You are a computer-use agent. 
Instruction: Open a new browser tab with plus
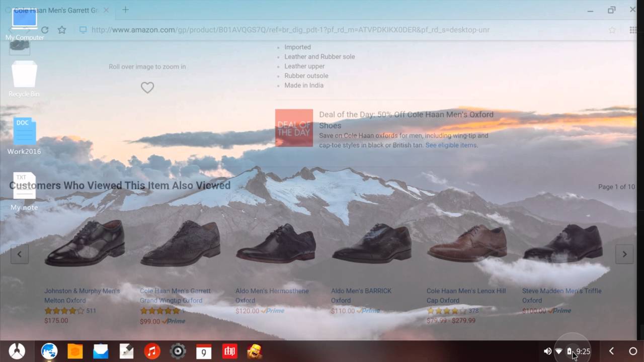(125, 10)
